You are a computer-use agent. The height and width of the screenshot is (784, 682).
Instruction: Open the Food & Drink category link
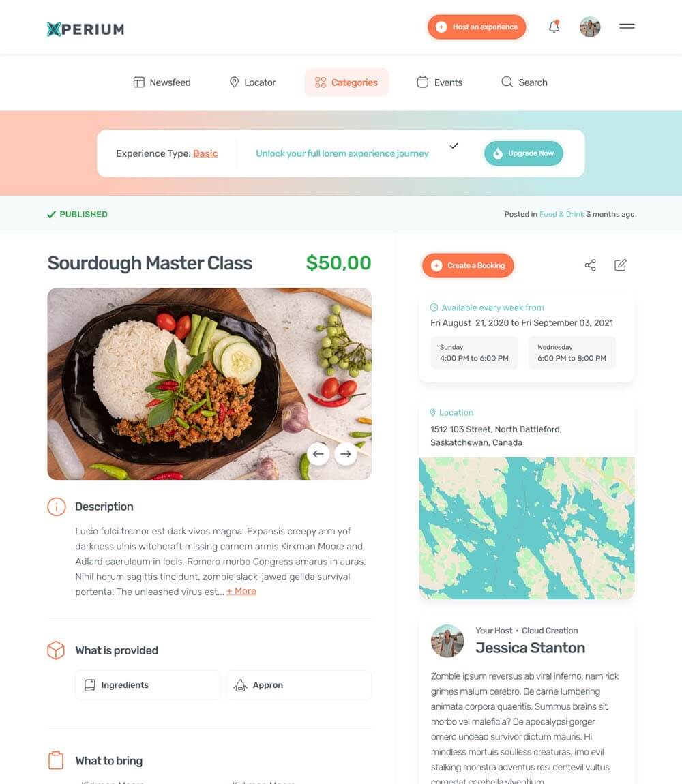click(x=561, y=214)
